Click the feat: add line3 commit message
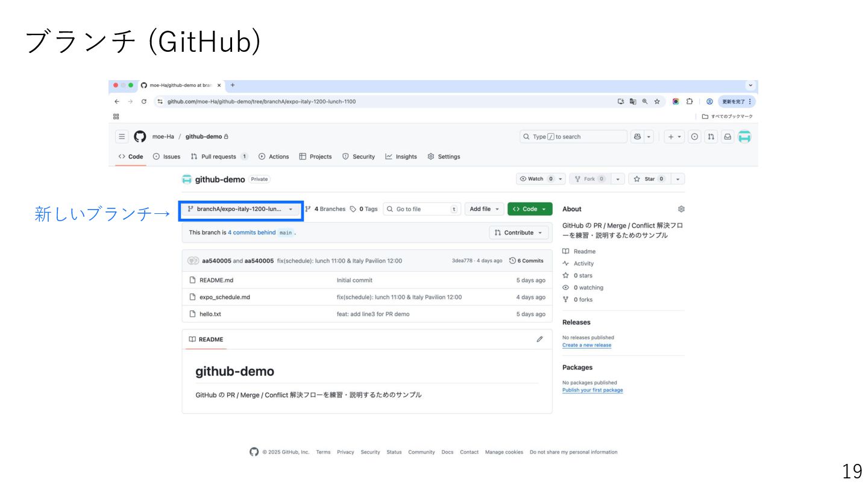Image resolution: width=868 pixels, height=488 pixels. [373, 314]
